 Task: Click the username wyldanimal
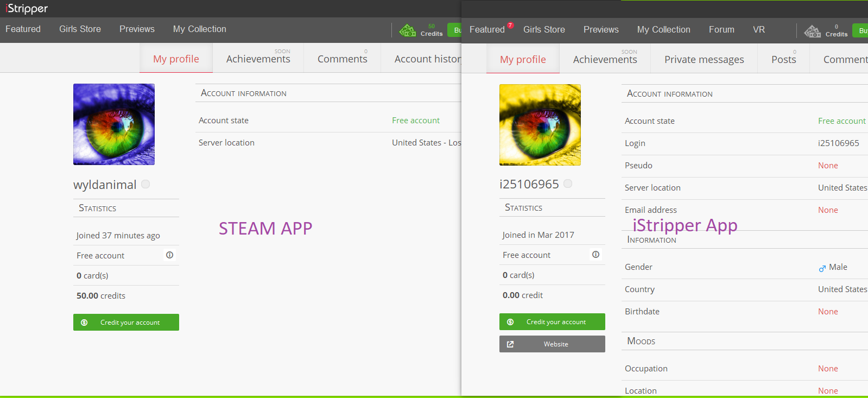pyautogui.click(x=105, y=185)
